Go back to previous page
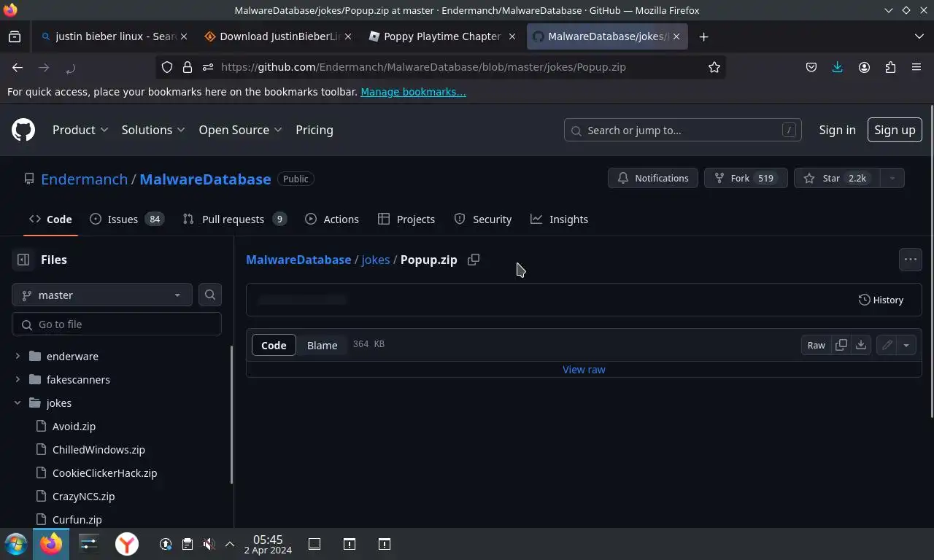 coord(18,67)
